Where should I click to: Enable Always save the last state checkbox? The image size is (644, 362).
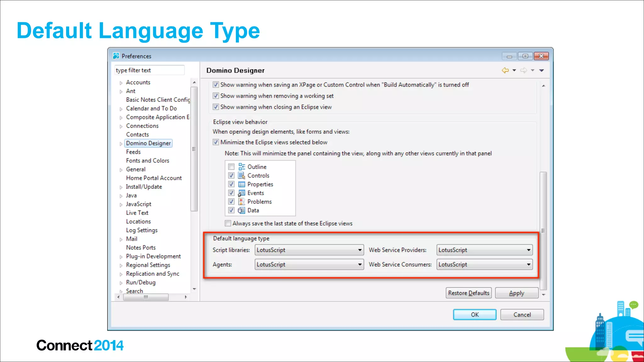228,223
